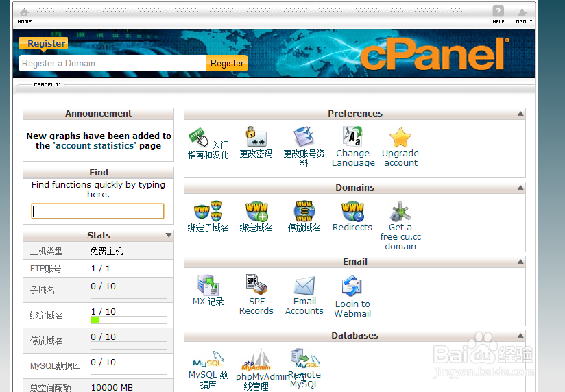Click the Upgrade account text link
565x392 pixels.
tap(400, 158)
